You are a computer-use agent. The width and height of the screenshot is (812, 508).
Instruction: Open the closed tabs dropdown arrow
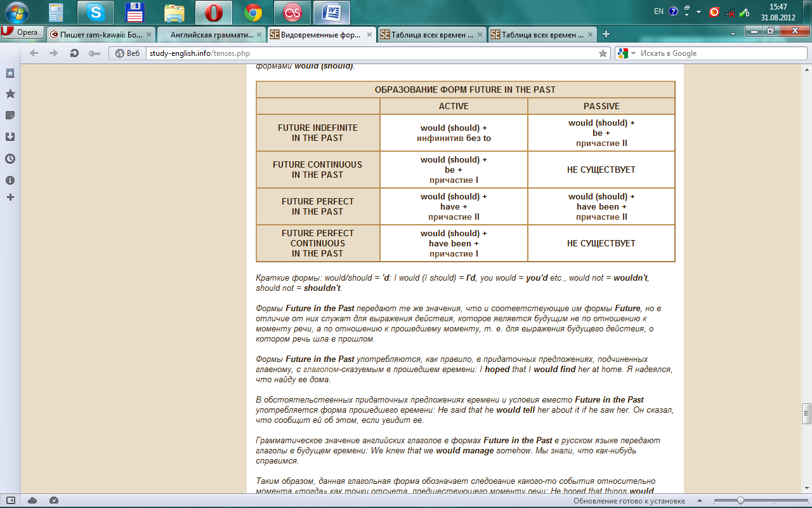coord(733,34)
